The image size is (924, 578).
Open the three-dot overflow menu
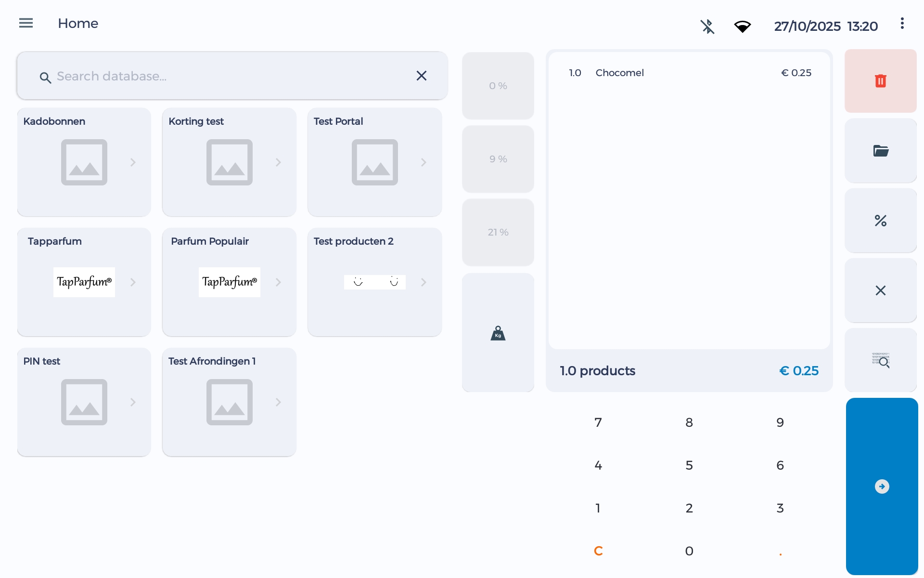902,23
